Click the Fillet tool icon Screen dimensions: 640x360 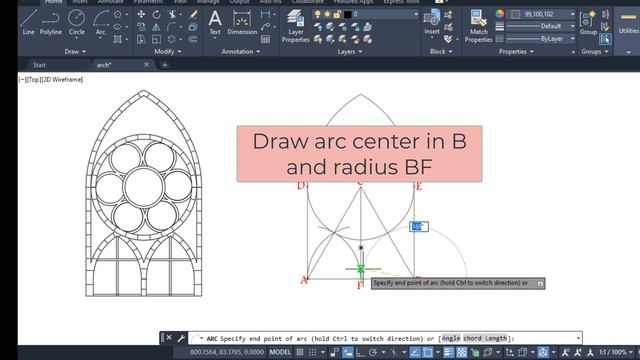(x=172, y=27)
